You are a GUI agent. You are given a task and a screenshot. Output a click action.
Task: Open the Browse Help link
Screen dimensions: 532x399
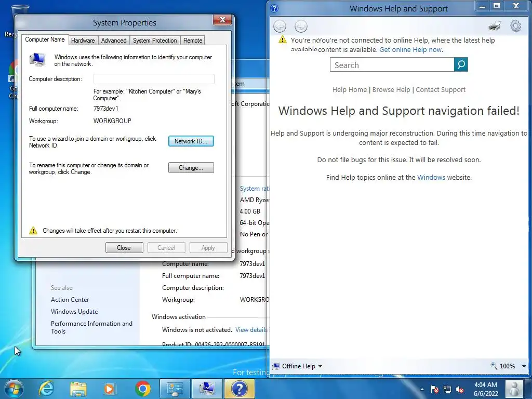[391, 89]
